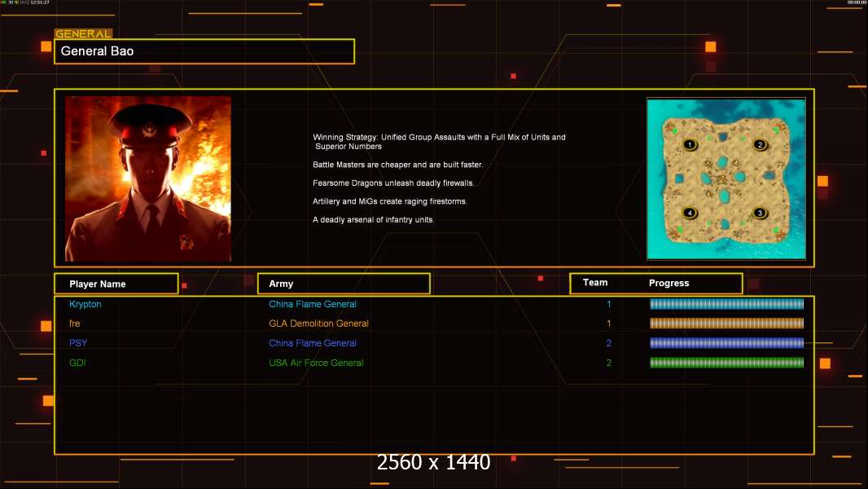Image resolution: width=868 pixels, height=489 pixels.
Task: Click GLA Demolition General army entry
Action: (x=318, y=324)
